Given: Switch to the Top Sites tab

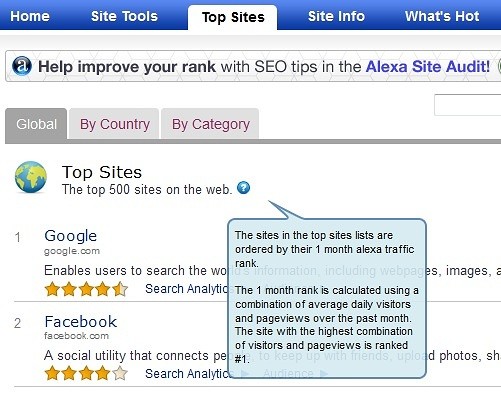Looking at the screenshot, I should click(x=233, y=17).
